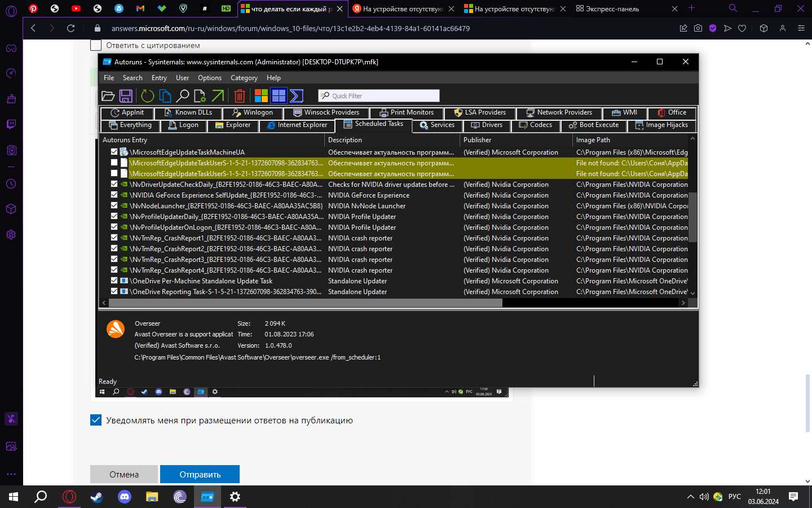
Task: Click the colored Microsoft logo filter icon
Action: 261,96
